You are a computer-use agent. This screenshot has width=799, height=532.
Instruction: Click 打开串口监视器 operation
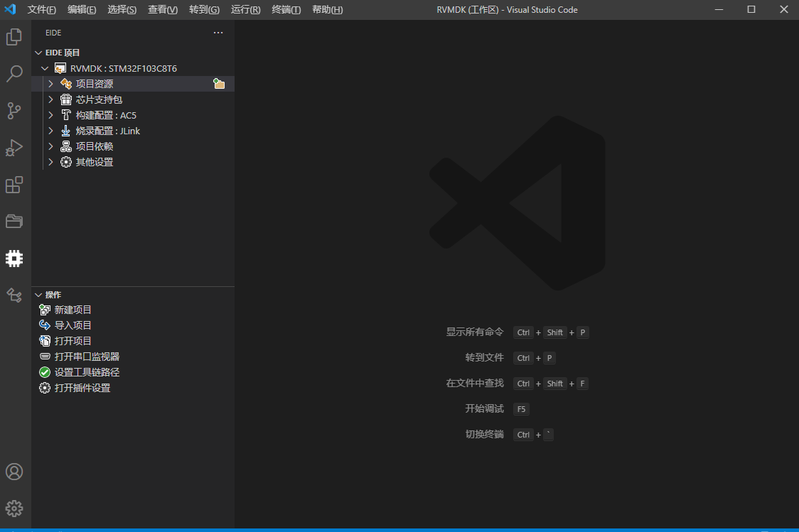[x=87, y=357]
